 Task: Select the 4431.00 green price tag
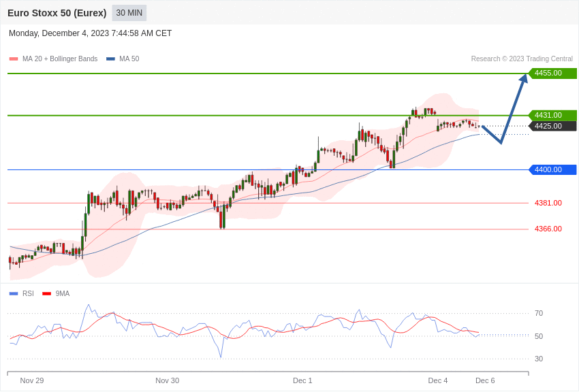(x=552, y=116)
